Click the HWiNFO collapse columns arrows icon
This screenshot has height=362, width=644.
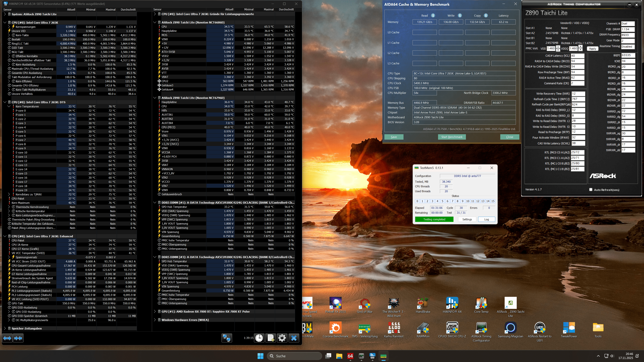tap(18, 338)
